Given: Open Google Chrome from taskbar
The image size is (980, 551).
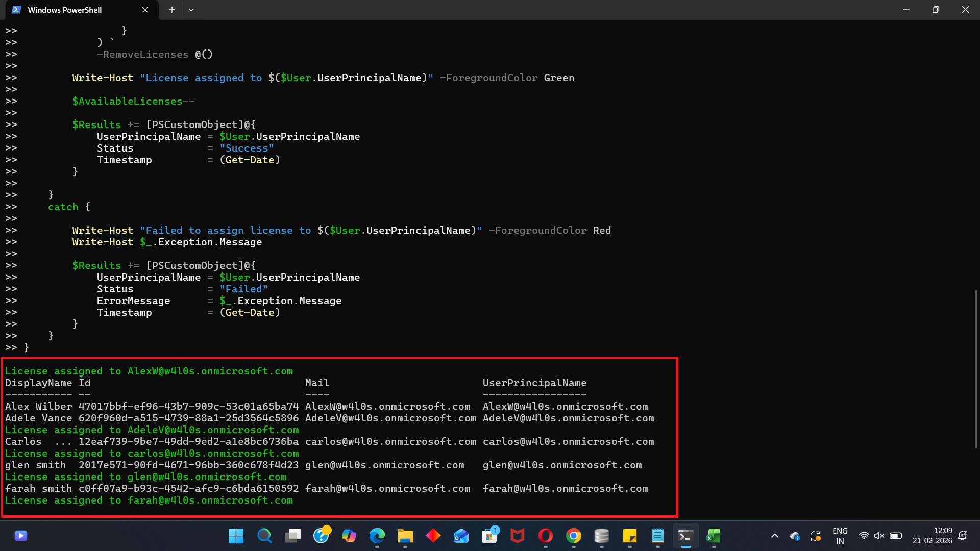Looking at the screenshot, I should pyautogui.click(x=574, y=536).
